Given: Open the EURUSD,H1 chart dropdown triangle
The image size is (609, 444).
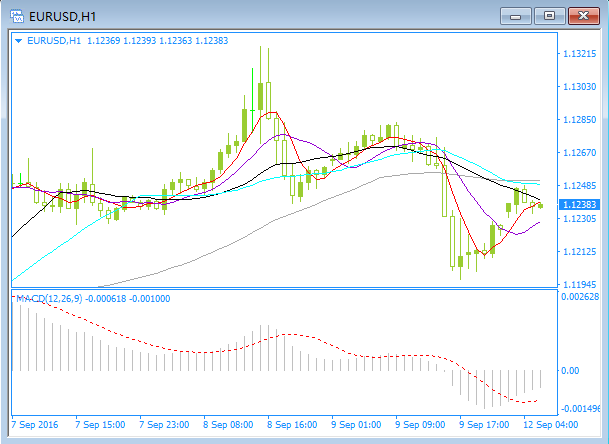Looking at the screenshot, I should click(x=18, y=41).
